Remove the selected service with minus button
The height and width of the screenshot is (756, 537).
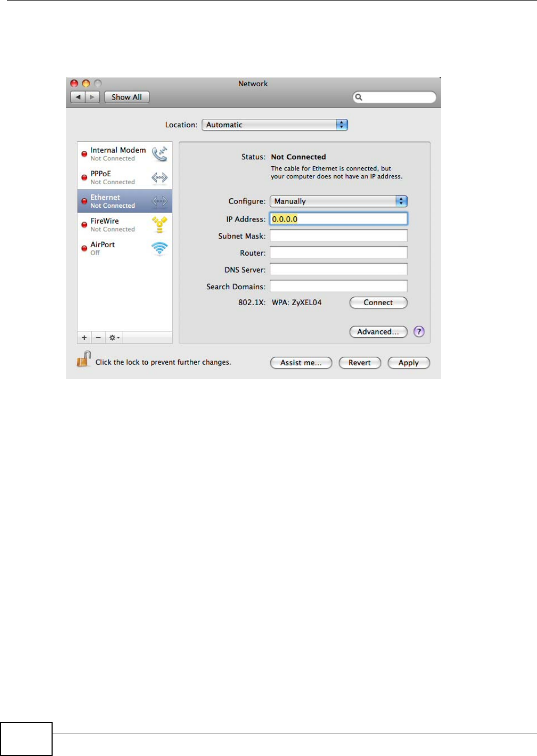tap(98, 338)
